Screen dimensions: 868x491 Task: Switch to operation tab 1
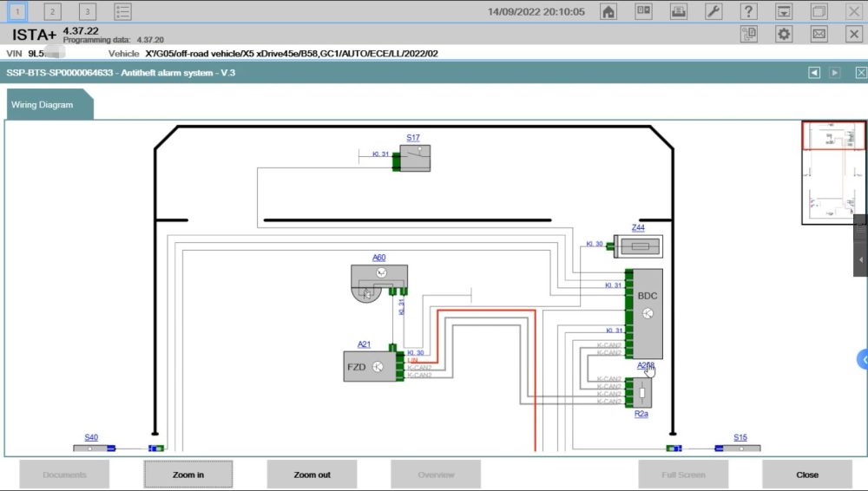coord(17,11)
